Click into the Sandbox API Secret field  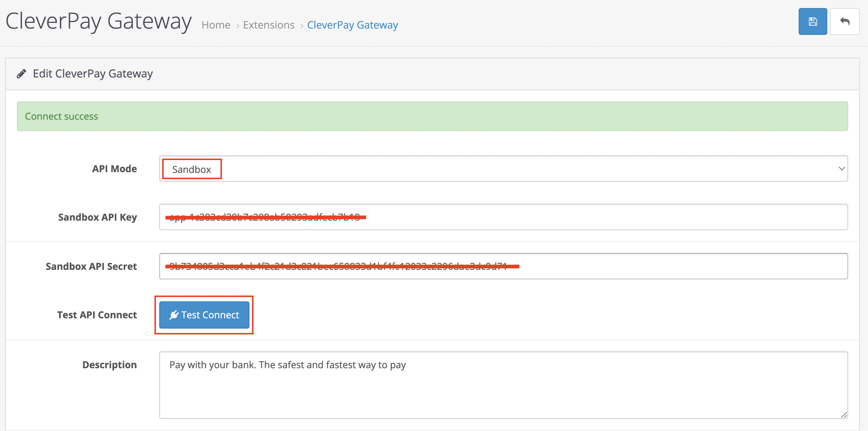tap(660, 266)
